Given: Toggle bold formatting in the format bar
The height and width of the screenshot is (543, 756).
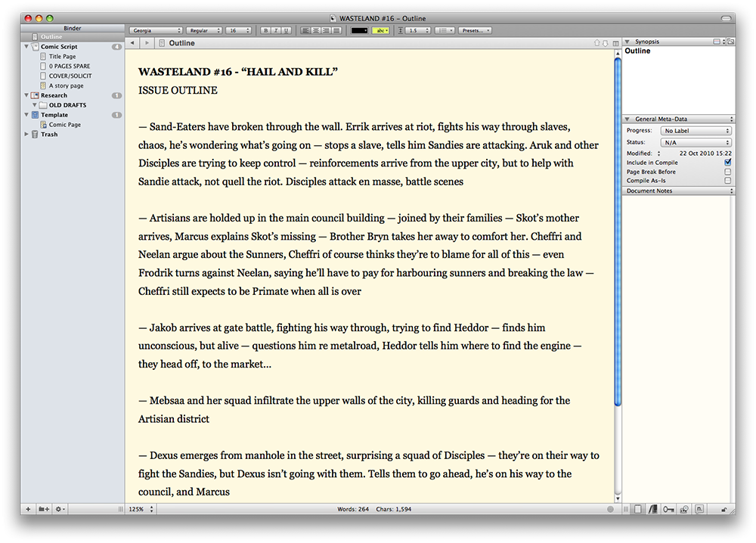Looking at the screenshot, I should pos(265,31).
